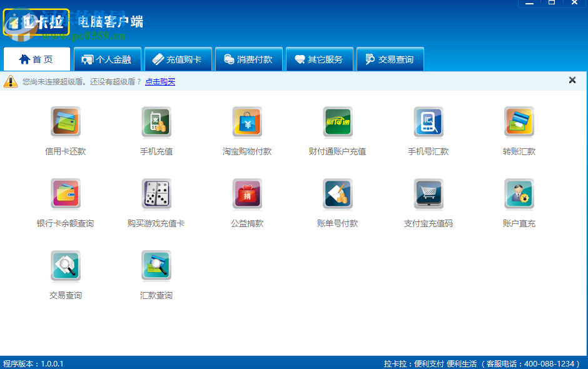Open the 银行卡余额查询 wallet icon
588x369 pixels.
(66, 194)
